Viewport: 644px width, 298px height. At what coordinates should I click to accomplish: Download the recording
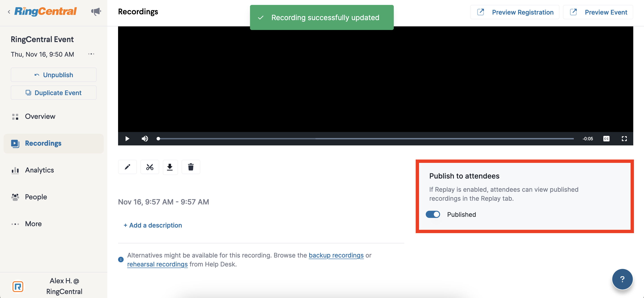[170, 167]
